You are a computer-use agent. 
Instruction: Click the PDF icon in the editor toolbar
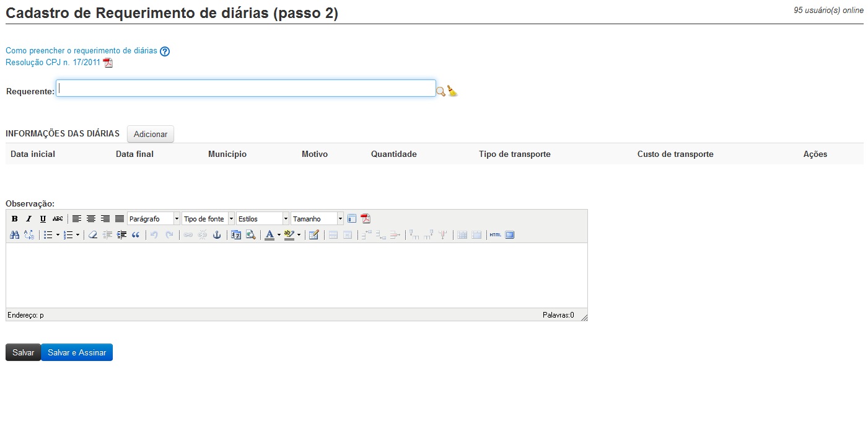click(366, 219)
